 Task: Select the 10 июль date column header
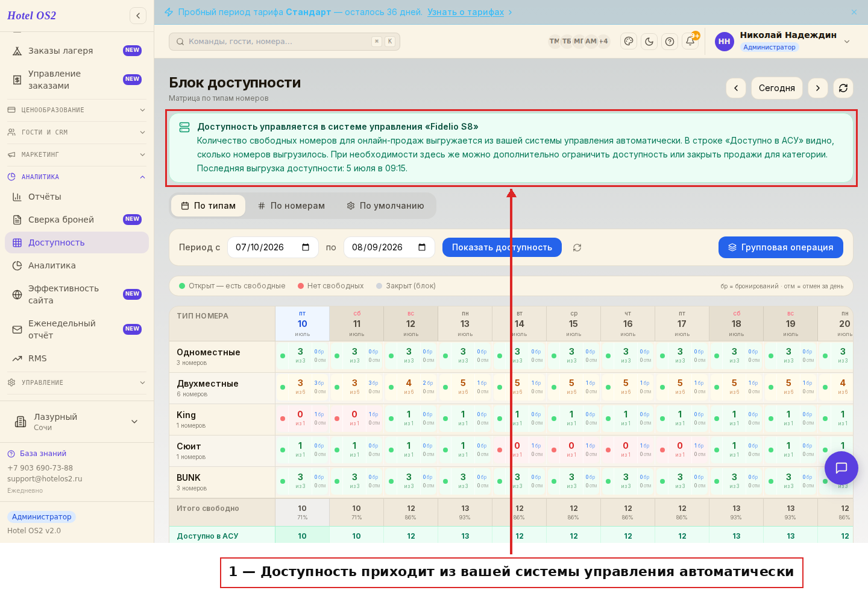pos(302,324)
